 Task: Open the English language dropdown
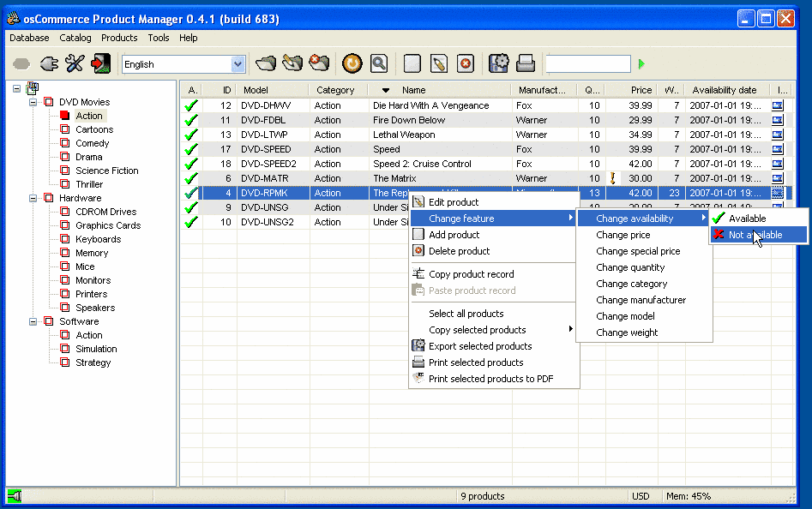pos(238,64)
